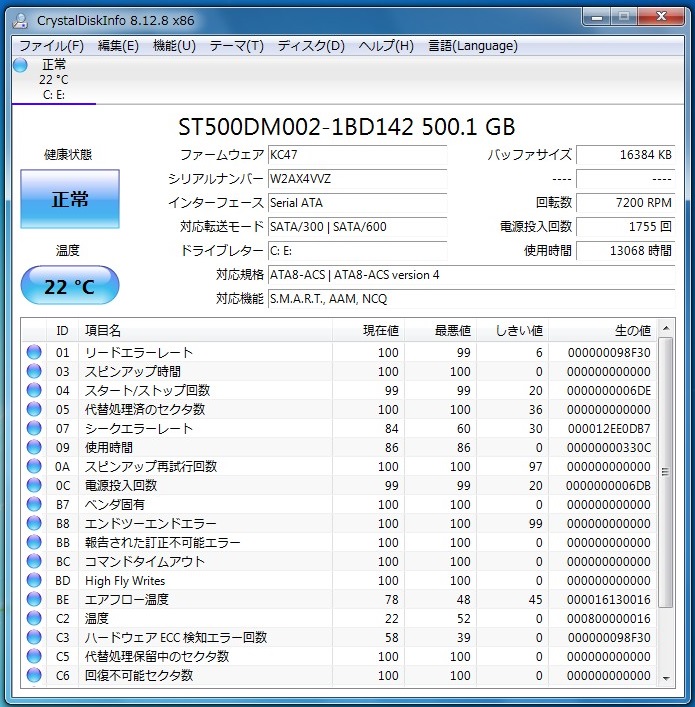Open the 編集(E) menu

click(x=118, y=46)
